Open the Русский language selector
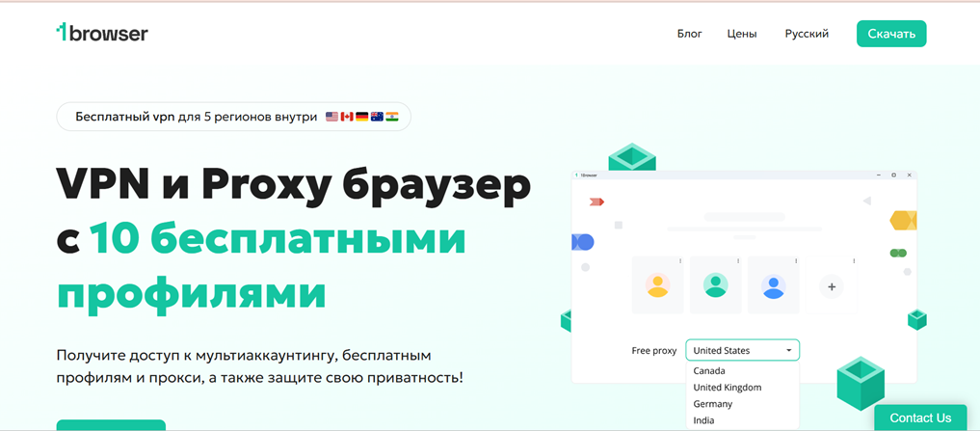The image size is (980, 431). click(807, 34)
